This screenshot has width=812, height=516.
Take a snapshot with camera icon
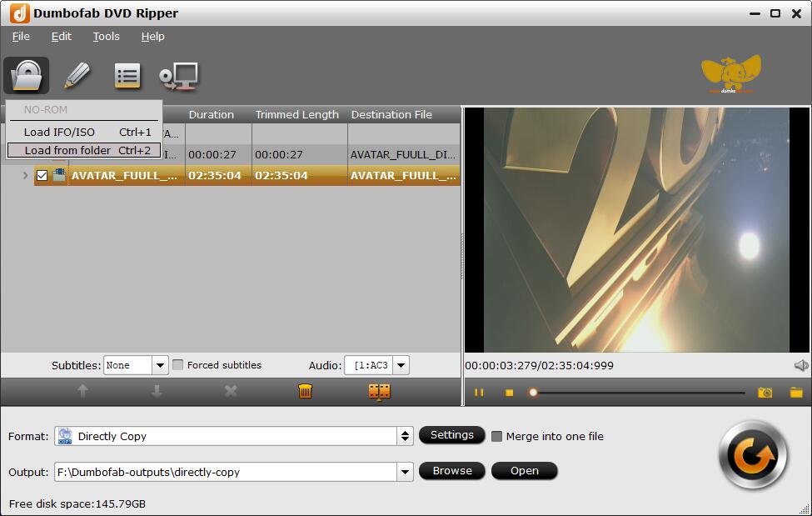click(765, 393)
